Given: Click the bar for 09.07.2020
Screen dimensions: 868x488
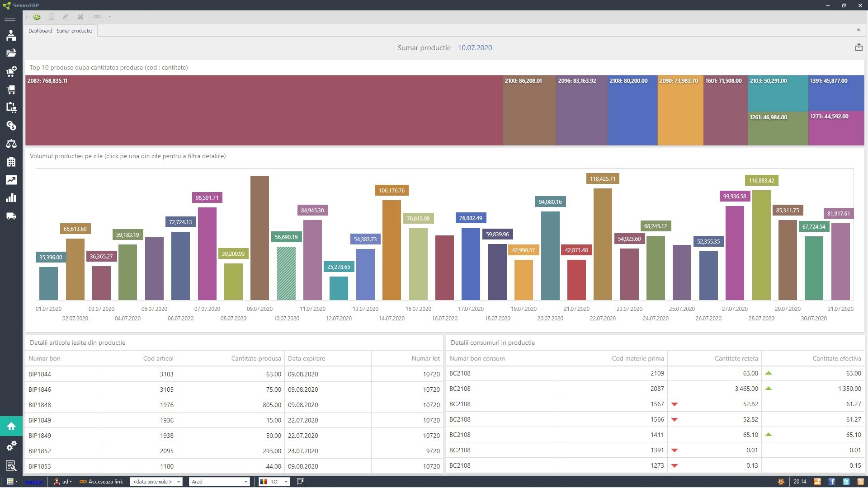Looking at the screenshot, I should [x=259, y=238].
